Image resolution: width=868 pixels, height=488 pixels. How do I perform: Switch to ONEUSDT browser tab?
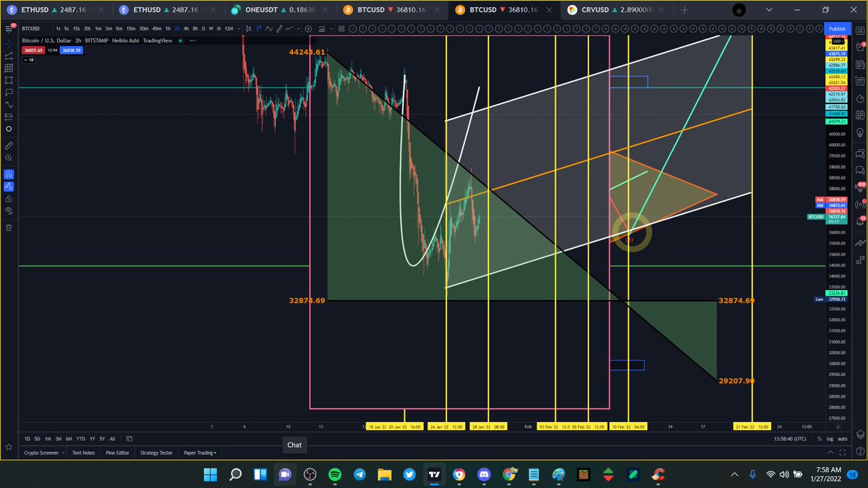(278, 9)
